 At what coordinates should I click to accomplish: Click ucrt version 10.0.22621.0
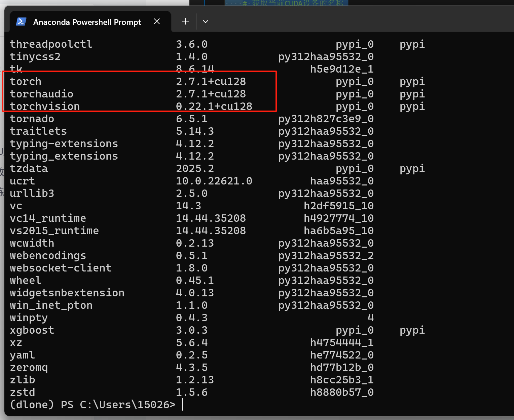[214, 181]
